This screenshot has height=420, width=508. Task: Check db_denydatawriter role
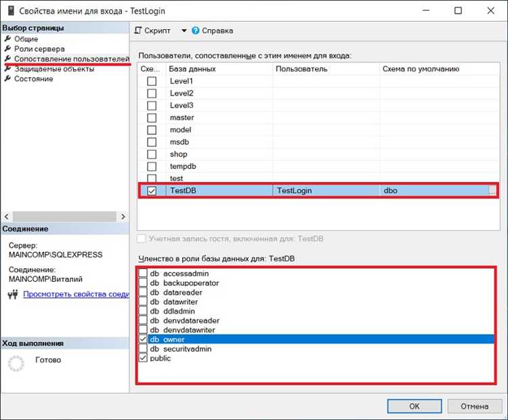pyautogui.click(x=143, y=330)
